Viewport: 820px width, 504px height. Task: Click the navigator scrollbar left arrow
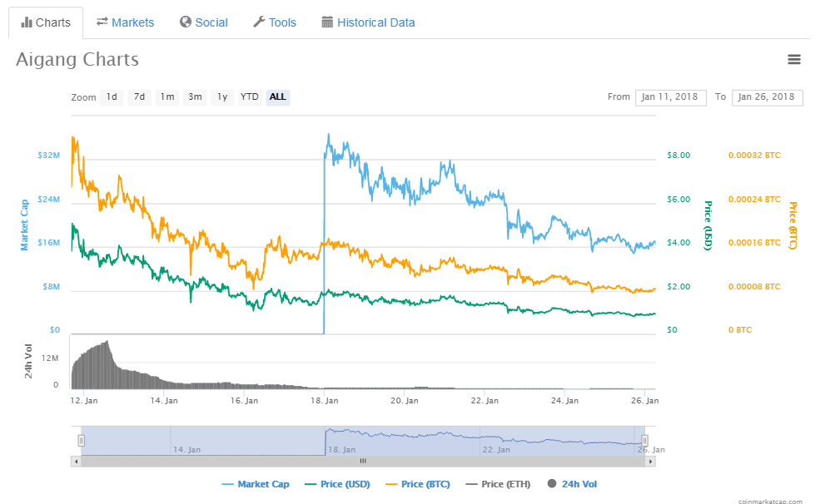click(76, 461)
